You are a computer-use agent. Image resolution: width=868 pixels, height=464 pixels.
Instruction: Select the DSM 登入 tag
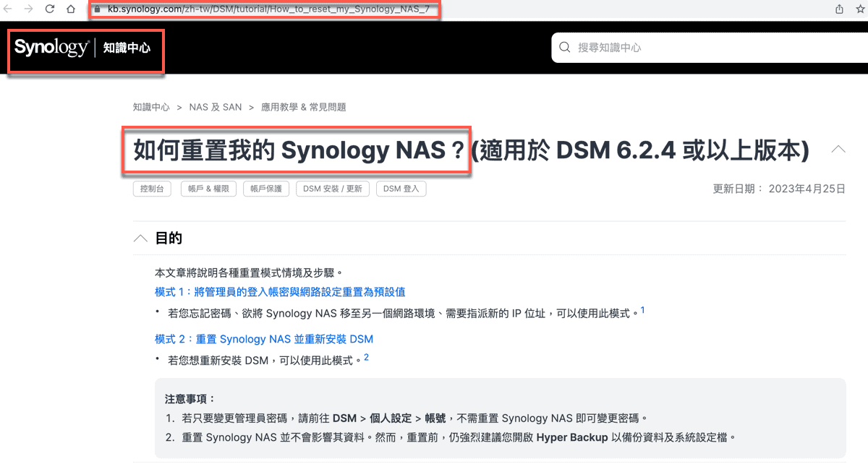401,189
